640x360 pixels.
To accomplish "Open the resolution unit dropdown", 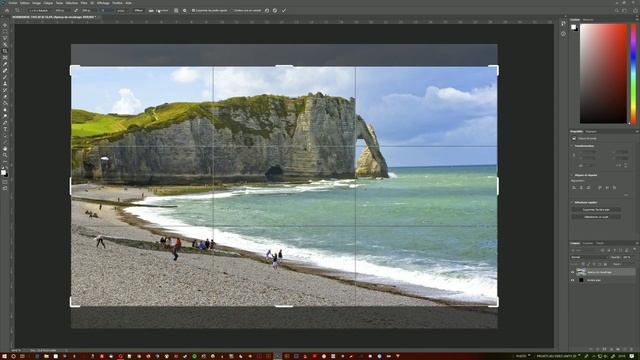I will click(x=122, y=11).
